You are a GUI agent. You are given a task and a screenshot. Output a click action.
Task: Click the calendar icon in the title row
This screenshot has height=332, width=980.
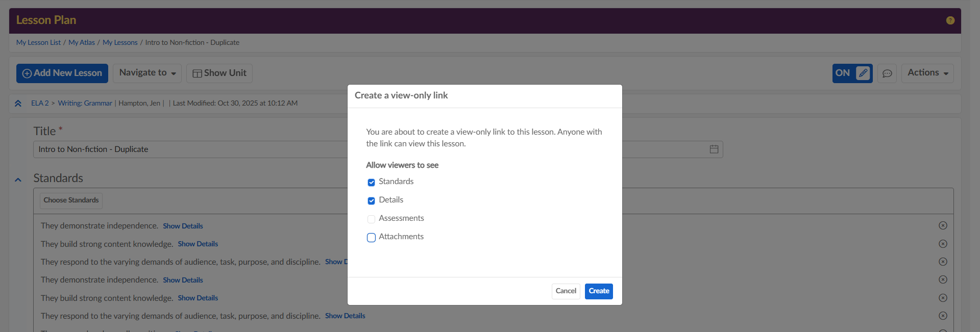click(x=714, y=149)
